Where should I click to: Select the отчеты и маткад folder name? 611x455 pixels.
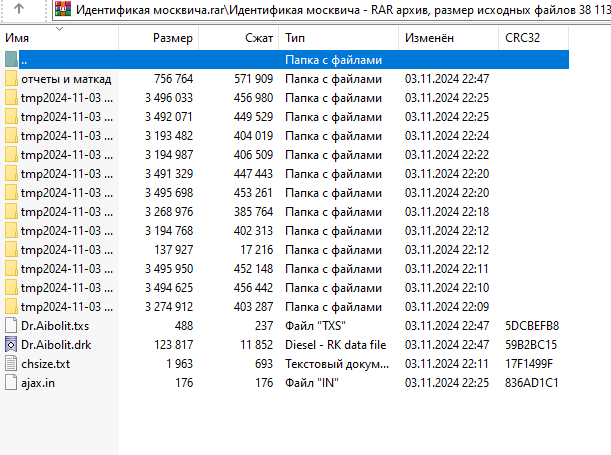pyautogui.click(x=66, y=79)
